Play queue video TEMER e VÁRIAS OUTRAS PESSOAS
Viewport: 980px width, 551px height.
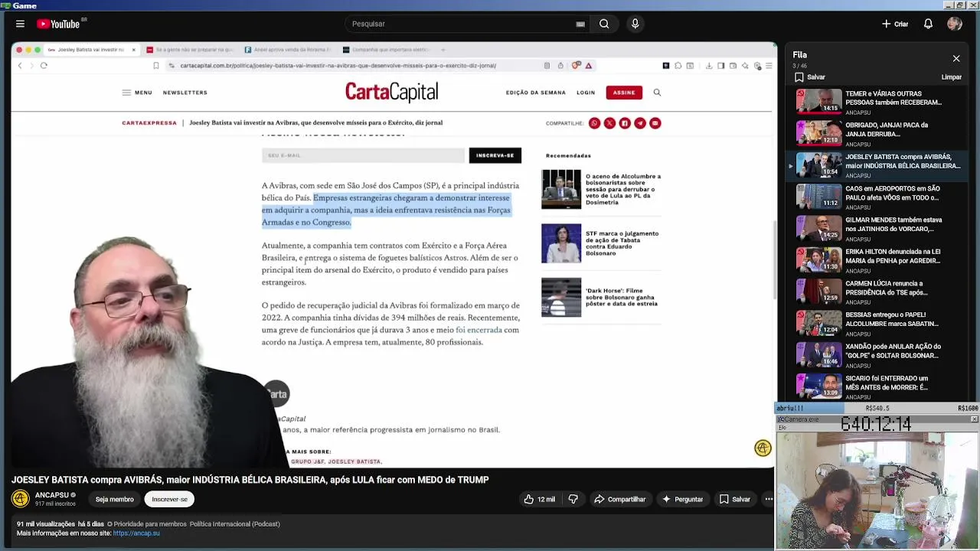[879, 102]
